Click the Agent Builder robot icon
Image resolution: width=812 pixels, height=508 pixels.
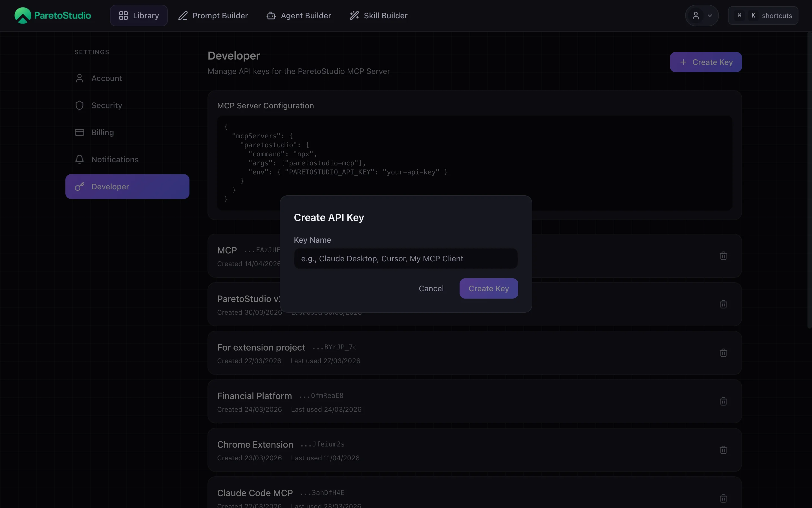(x=271, y=16)
